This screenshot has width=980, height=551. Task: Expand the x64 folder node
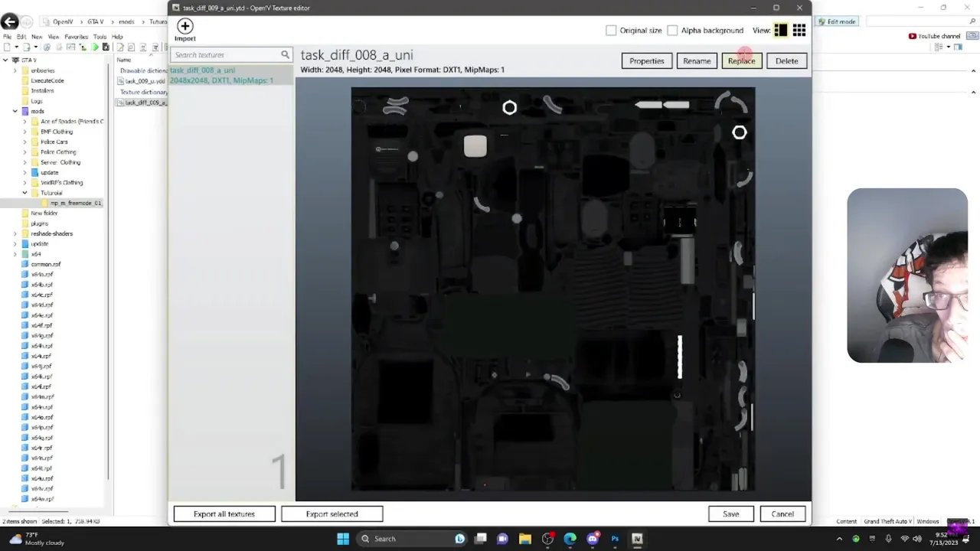tap(15, 254)
